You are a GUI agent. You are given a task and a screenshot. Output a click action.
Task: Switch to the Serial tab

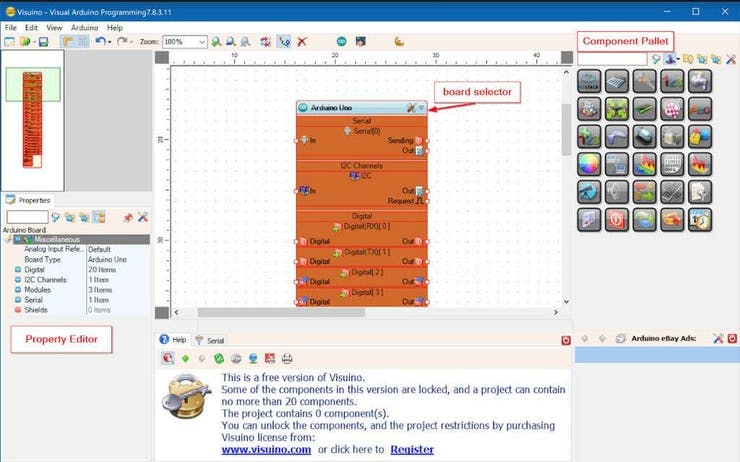(210, 340)
